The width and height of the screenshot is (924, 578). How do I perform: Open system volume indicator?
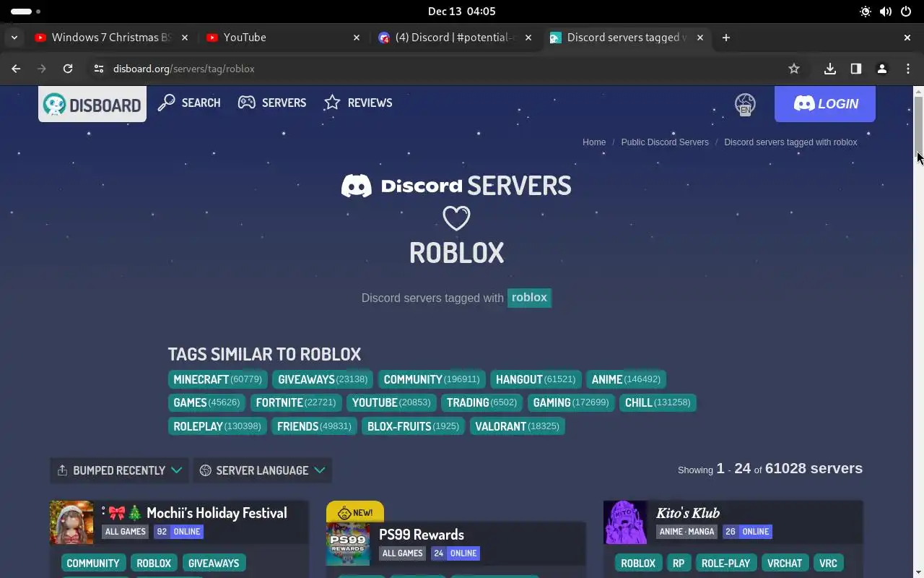[x=886, y=12]
